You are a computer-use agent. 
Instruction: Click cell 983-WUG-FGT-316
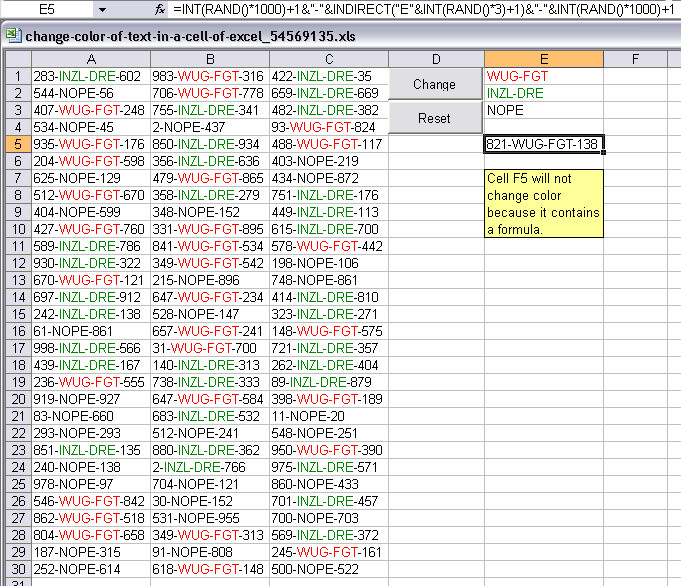pyautogui.click(x=210, y=76)
